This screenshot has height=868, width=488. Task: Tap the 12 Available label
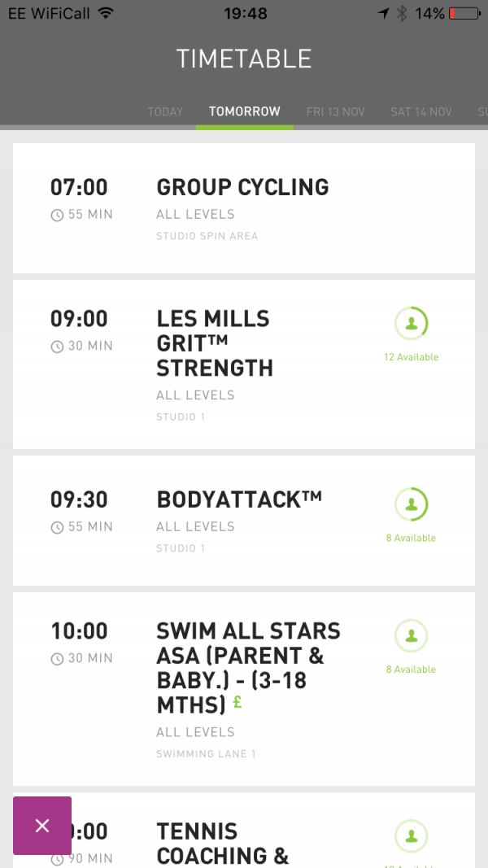412,357
